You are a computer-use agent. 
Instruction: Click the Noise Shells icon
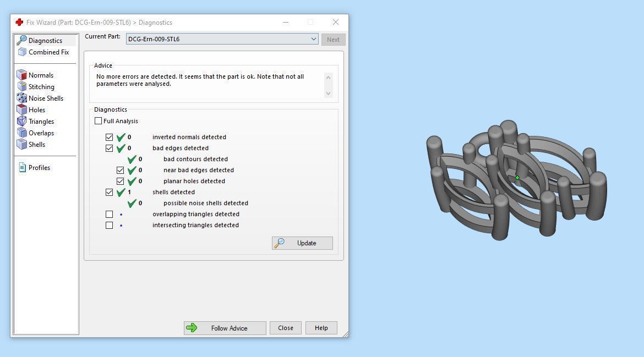[x=22, y=98]
